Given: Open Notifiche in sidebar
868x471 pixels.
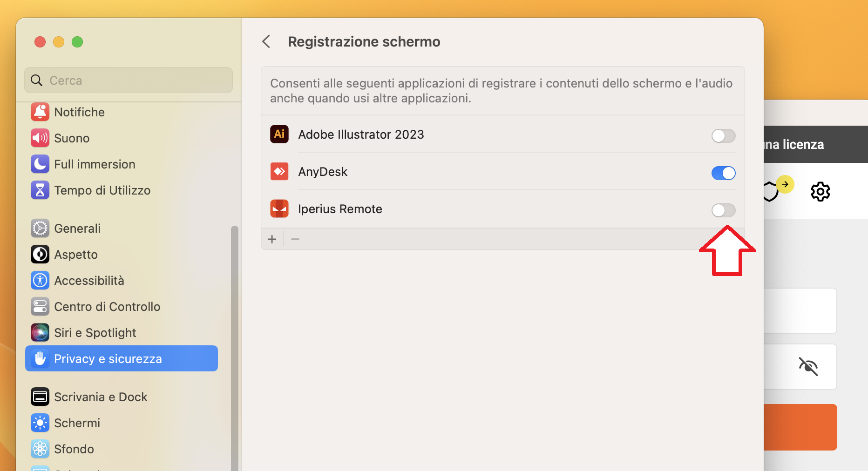Looking at the screenshot, I should 122,112.
